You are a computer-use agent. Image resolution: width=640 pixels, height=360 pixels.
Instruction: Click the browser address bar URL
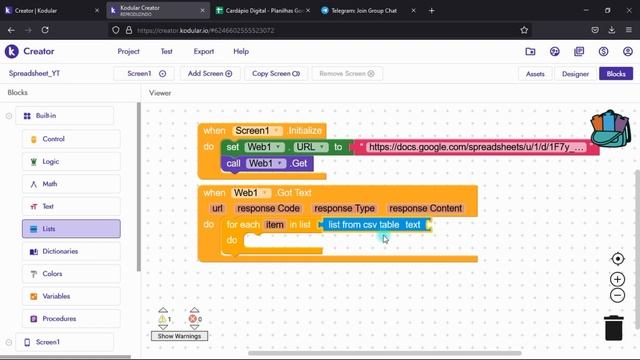205,30
